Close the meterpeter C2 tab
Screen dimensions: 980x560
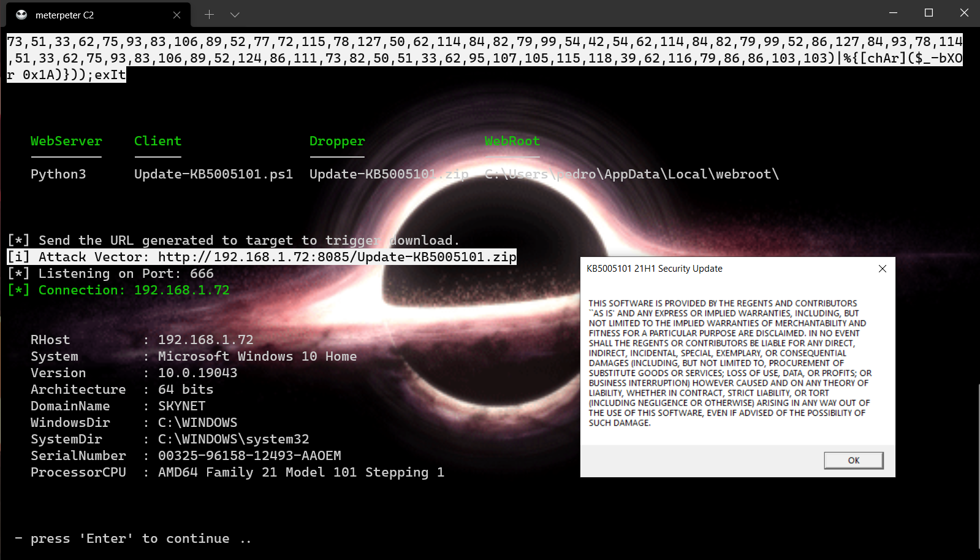coord(177,15)
